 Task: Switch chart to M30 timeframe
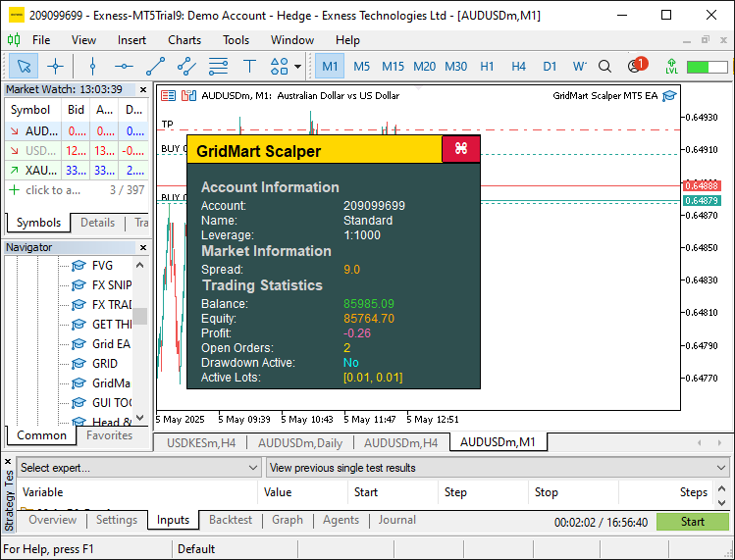click(x=455, y=66)
